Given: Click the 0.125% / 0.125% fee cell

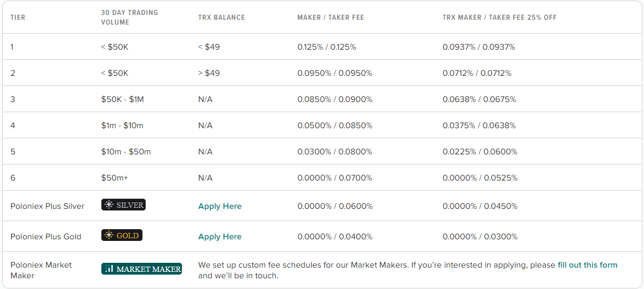Looking at the screenshot, I should pos(327,47).
